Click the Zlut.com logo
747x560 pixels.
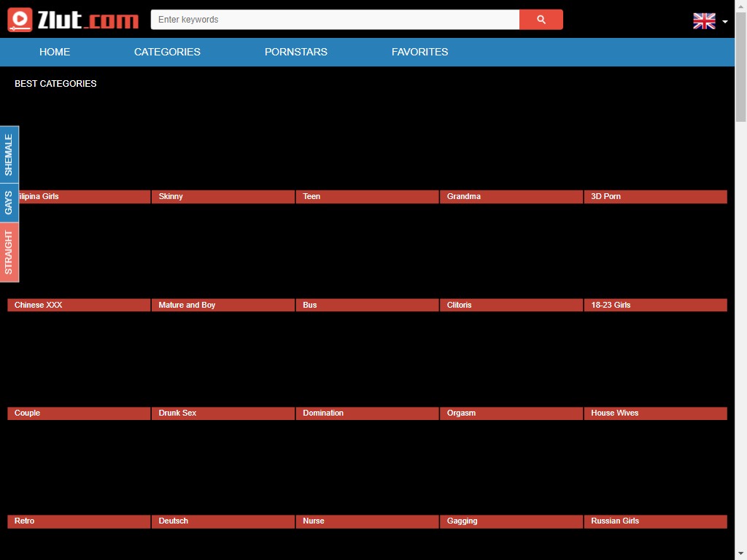coord(74,20)
